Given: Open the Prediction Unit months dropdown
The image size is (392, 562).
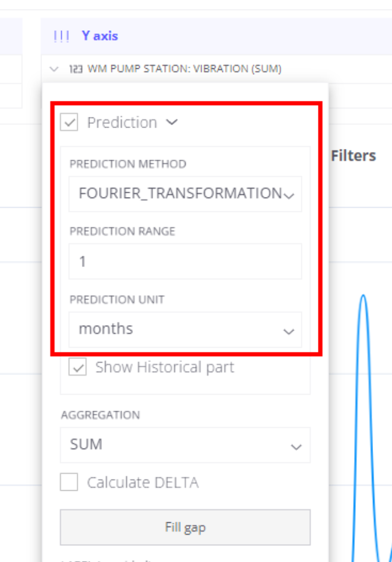Looking at the screenshot, I should coord(185,329).
